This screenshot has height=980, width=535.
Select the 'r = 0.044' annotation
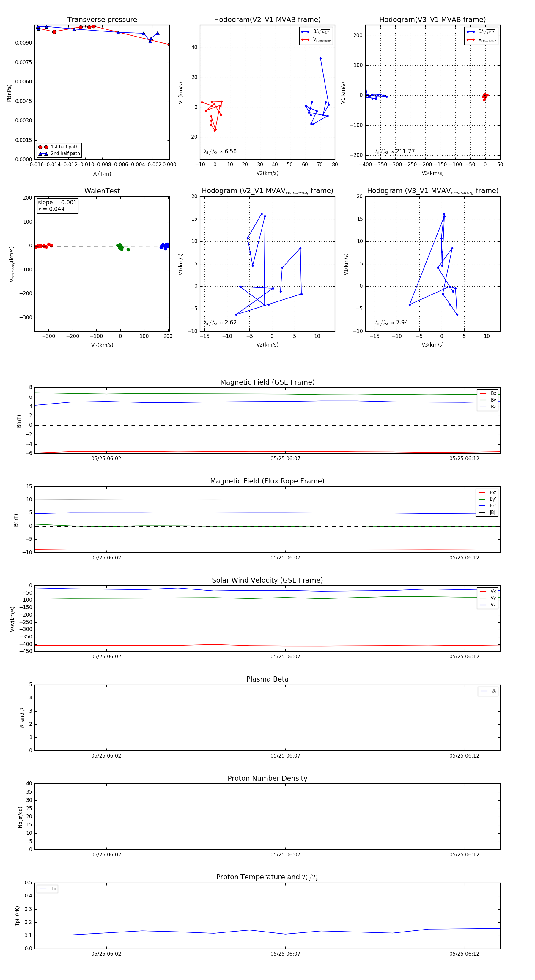tap(51, 209)
